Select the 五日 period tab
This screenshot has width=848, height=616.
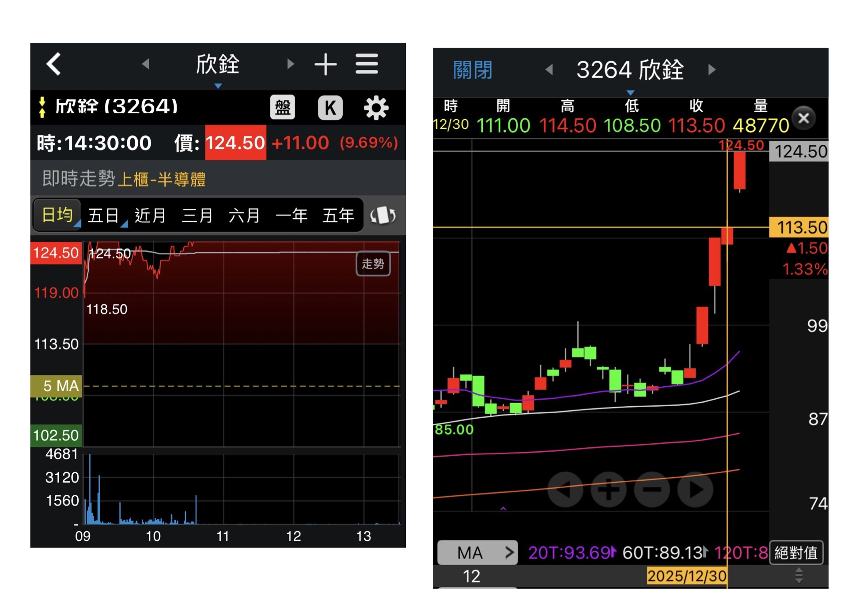[x=103, y=215]
